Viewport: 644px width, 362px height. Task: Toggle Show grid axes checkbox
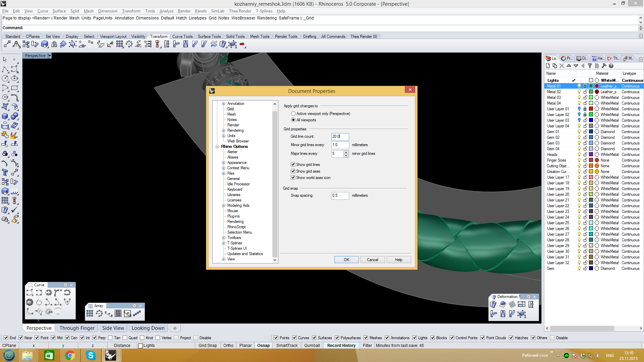pos(293,171)
